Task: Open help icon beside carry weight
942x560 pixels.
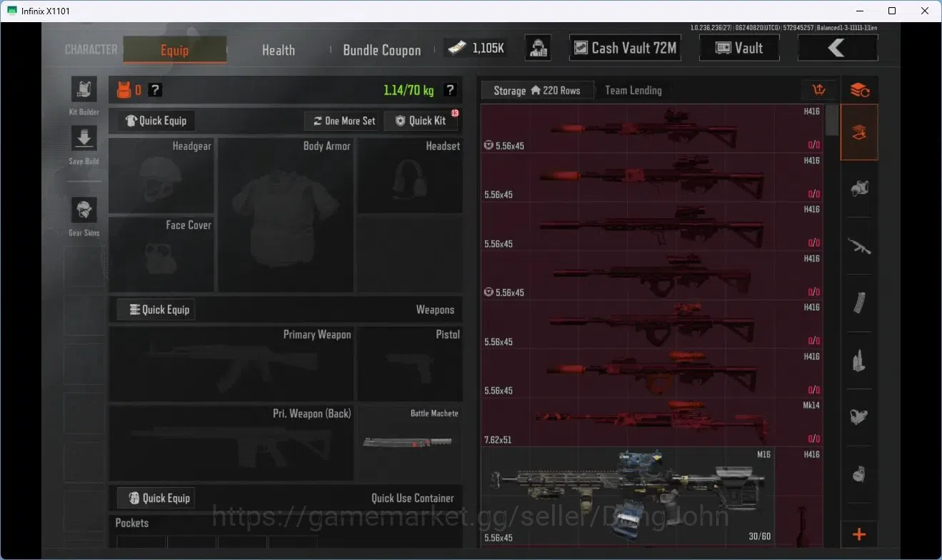Action: click(x=450, y=90)
